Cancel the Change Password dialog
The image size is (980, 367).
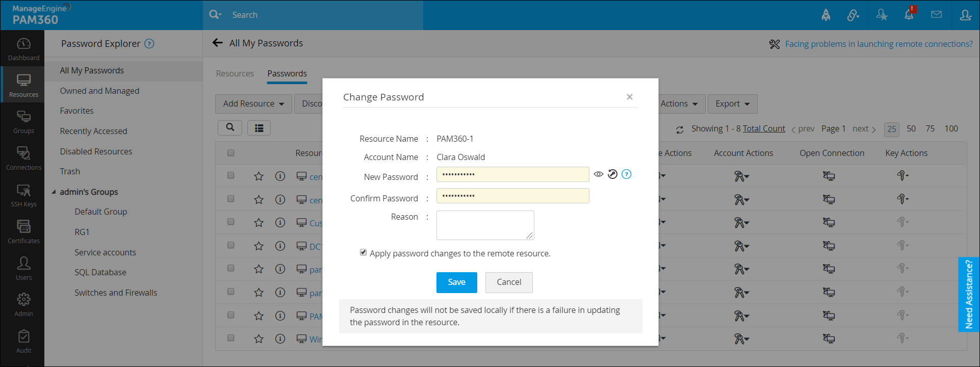pyautogui.click(x=508, y=282)
